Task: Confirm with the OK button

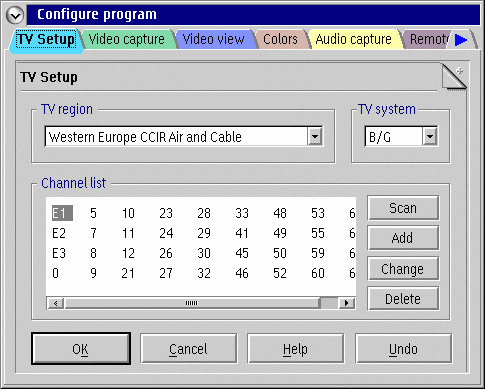Action: pyautogui.click(x=81, y=349)
